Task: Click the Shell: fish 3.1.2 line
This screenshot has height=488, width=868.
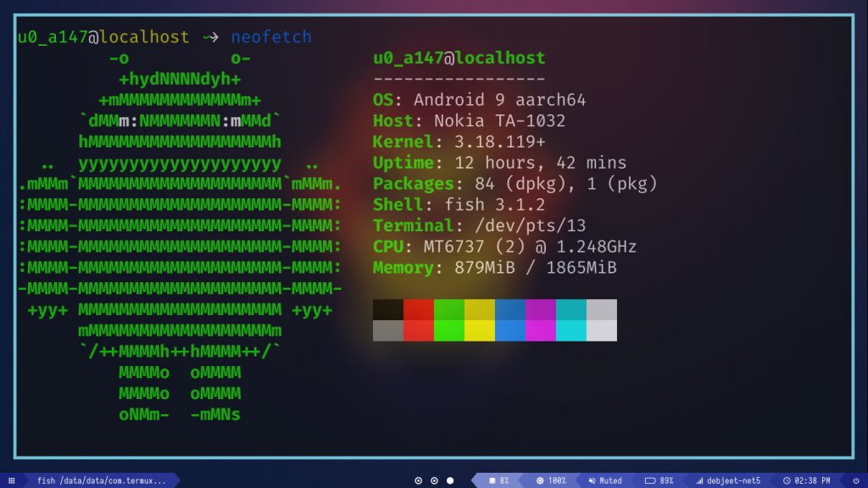Action: (459, 205)
